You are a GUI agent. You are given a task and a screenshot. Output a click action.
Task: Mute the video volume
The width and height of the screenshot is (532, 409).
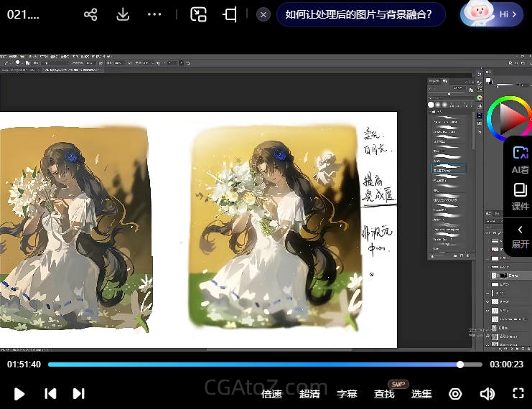click(x=487, y=393)
